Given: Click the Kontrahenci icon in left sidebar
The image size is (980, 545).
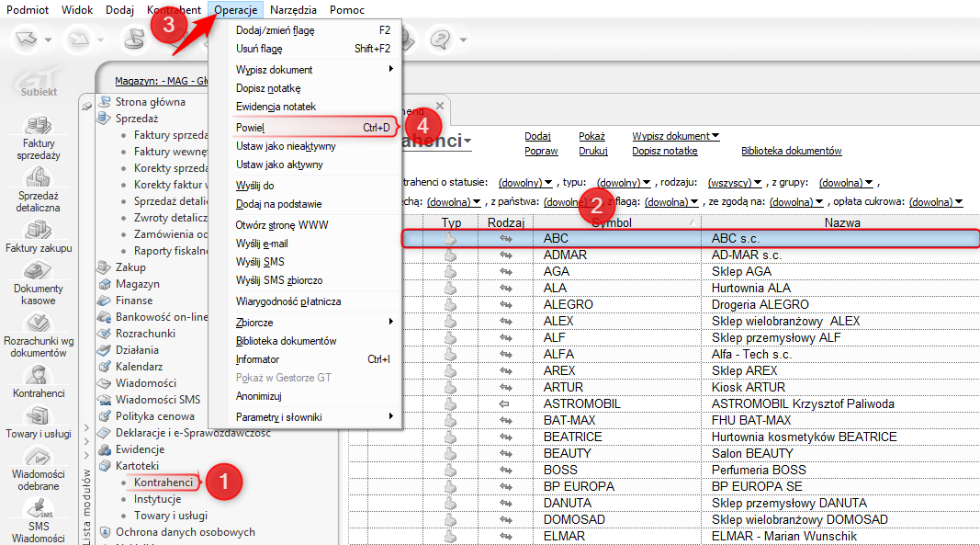Looking at the screenshot, I should (38, 375).
